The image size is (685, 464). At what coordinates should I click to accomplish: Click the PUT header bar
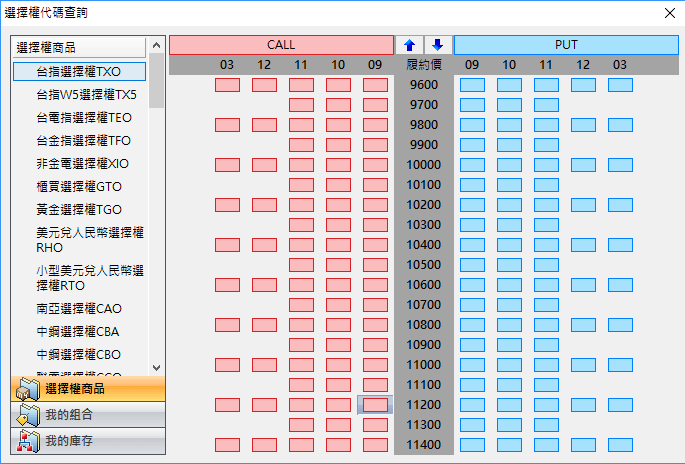(x=565, y=45)
